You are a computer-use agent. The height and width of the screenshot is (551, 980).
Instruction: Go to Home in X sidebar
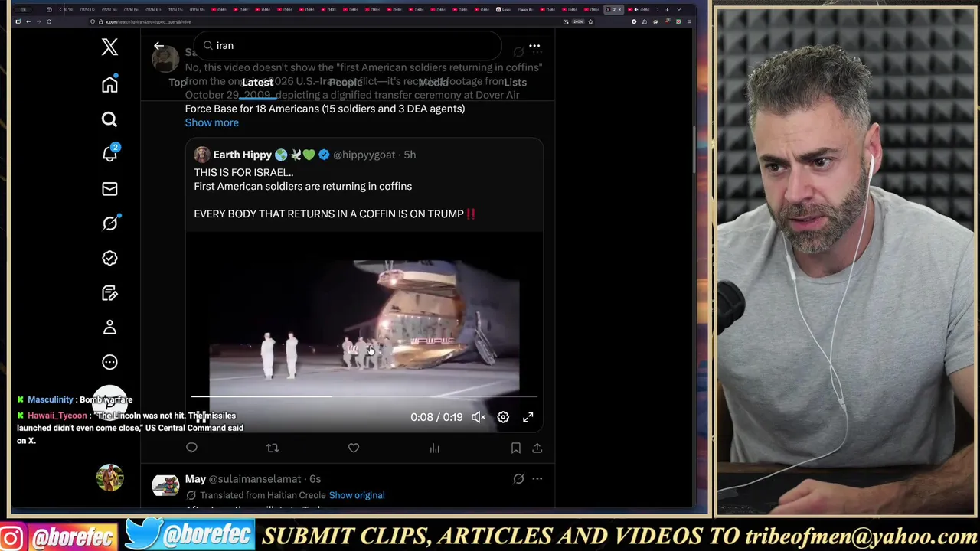pos(109,84)
